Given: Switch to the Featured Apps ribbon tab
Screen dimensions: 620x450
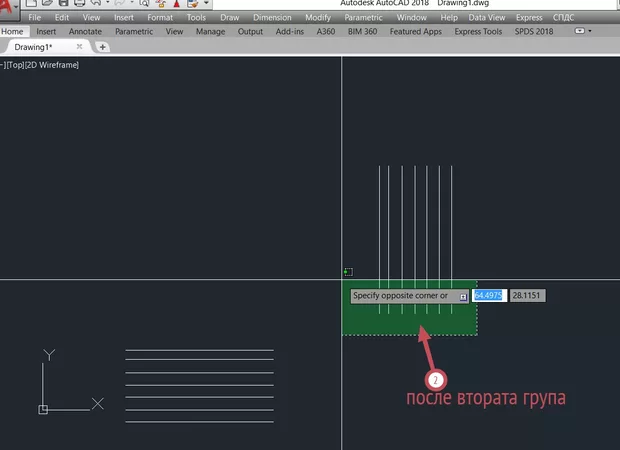Looking at the screenshot, I should [x=416, y=31].
